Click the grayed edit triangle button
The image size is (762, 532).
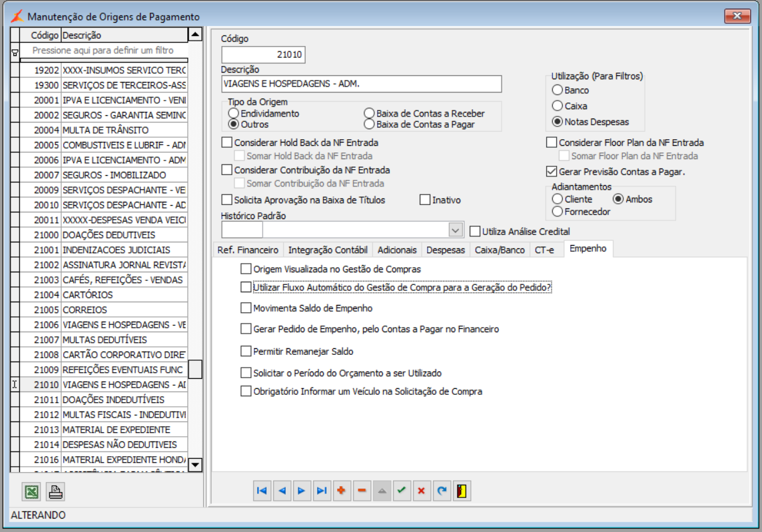(x=382, y=491)
